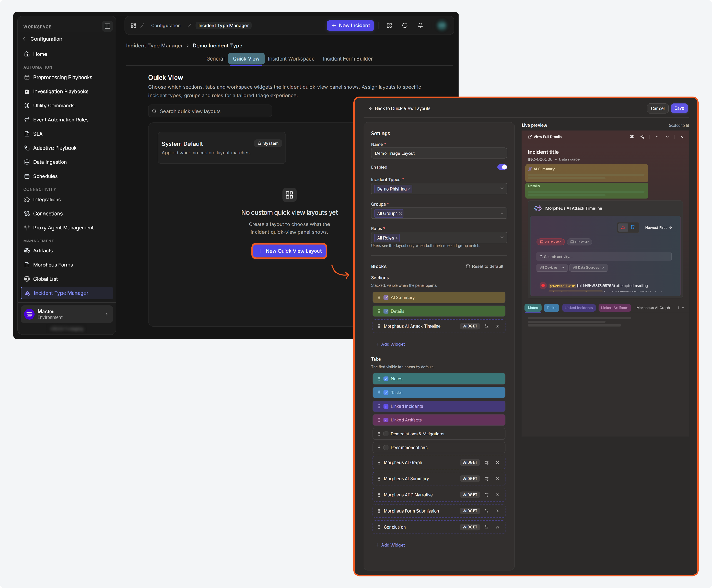This screenshot has width=712, height=588.
Task: Remove Demo Phishing tag from Incident Types
Action: (409, 189)
